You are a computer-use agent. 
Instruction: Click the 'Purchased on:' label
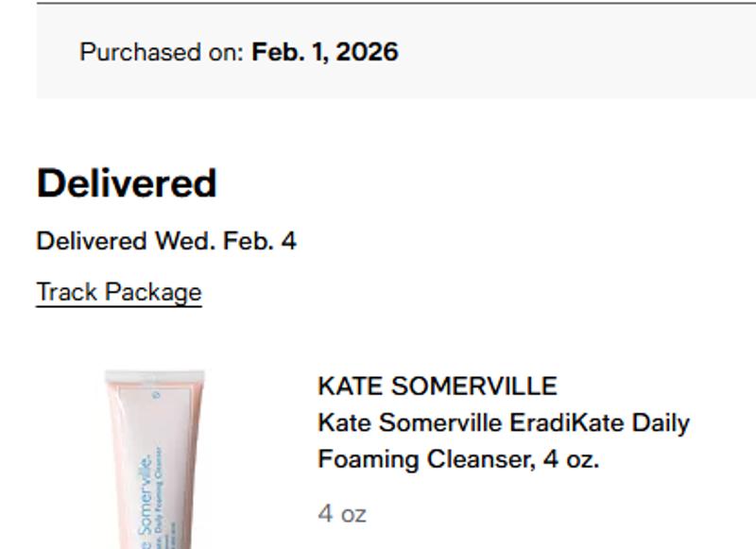pyautogui.click(x=162, y=52)
